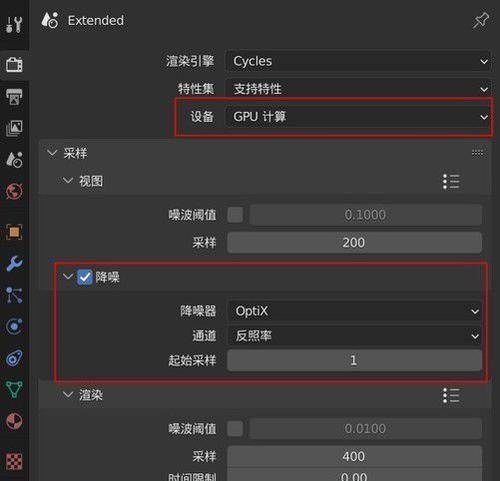Image resolution: width=500 pixels, height=481 pixels.
Task: Open the Texture properties checker tab
Action: coord(14,461)
